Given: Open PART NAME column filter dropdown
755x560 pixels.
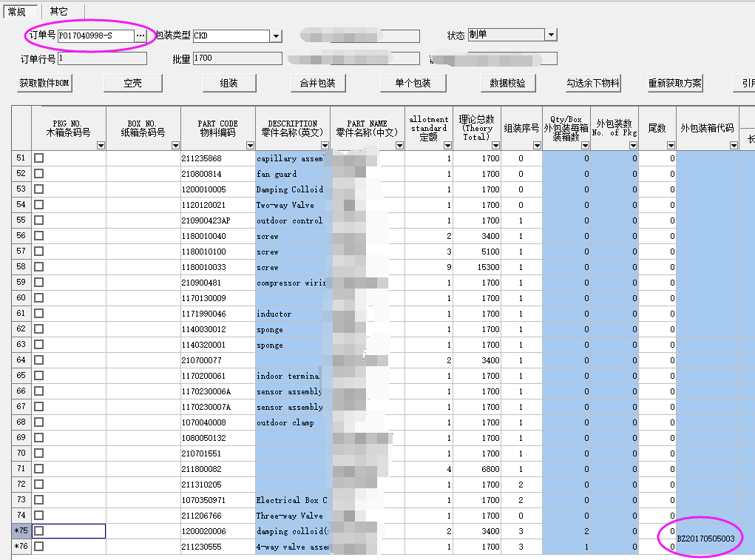Looking at the screenshot, I should point(399,146).
